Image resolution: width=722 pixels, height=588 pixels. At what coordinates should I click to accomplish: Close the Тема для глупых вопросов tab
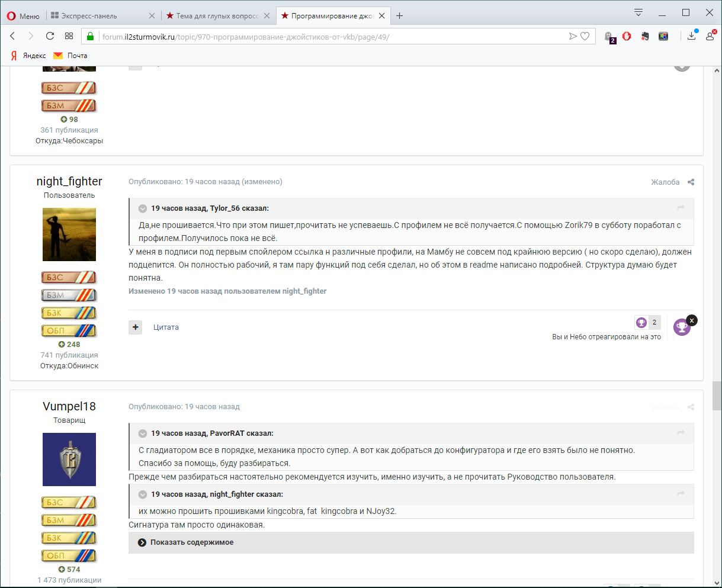tap(267, 16)
